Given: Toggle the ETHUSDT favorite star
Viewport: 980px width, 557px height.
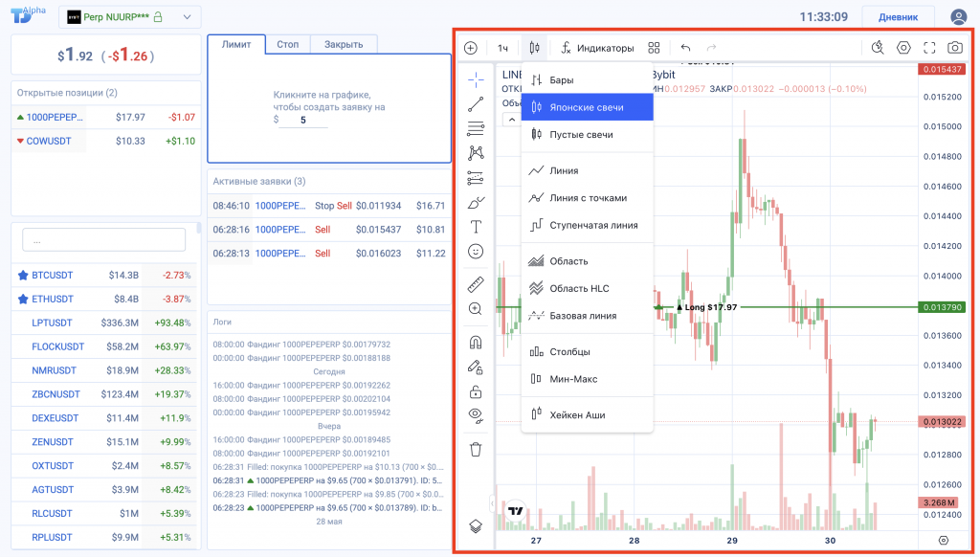Looking at the screenshot, I should [x=23, y=299].
